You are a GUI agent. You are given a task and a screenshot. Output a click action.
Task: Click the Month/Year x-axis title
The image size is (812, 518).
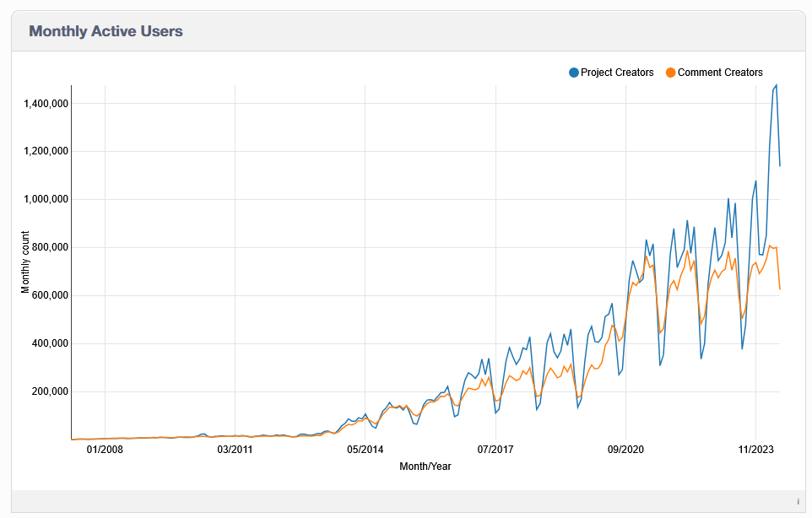point(425,467)
